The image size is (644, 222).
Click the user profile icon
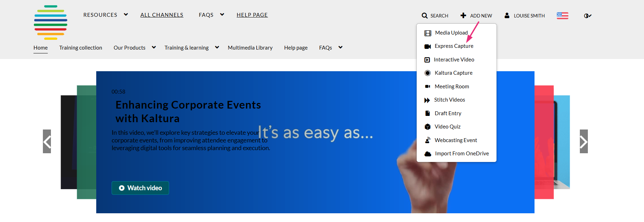pos(507,15)
